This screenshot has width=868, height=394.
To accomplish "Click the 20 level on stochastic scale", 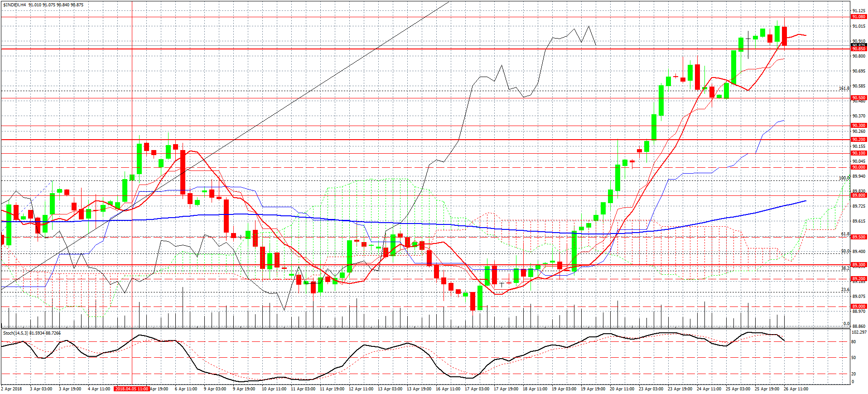I will pyautogui.click(x=854, y=374).
